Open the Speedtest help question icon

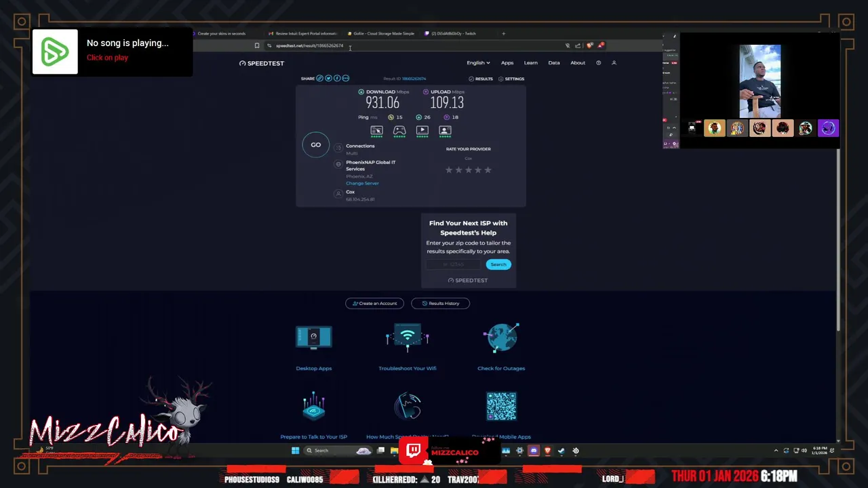pyautogui.click(x=598, y=63)
